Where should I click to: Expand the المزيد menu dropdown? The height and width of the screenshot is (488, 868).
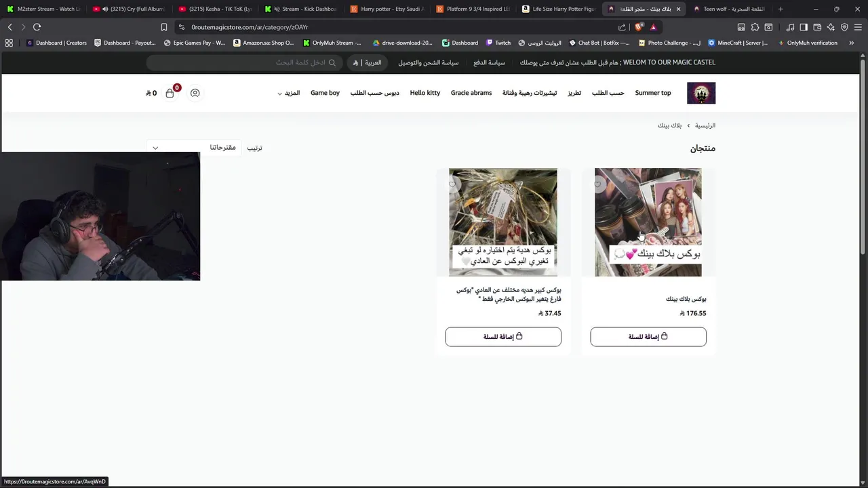coord(289,93)
